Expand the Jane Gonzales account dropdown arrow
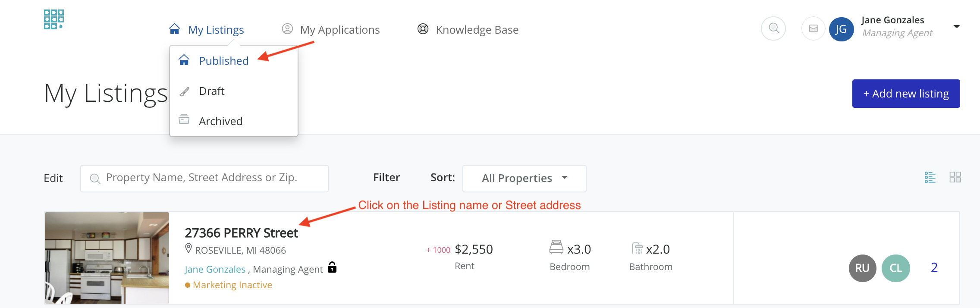Viewport: 980px width, 308px height. pos(956,26)
